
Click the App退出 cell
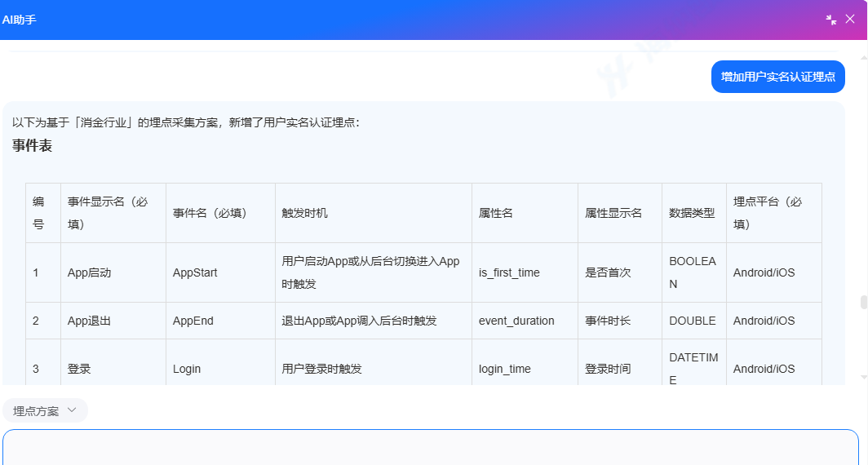click(x=113, y=321)
